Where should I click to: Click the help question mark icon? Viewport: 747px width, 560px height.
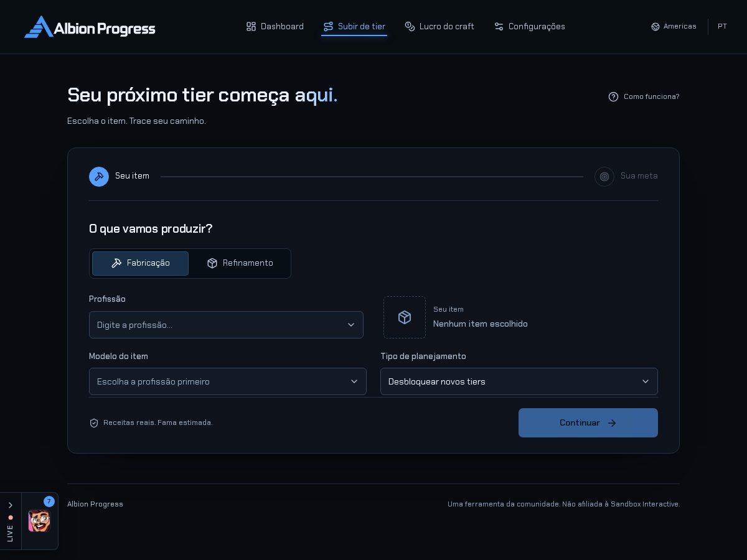tap(613, 96)
